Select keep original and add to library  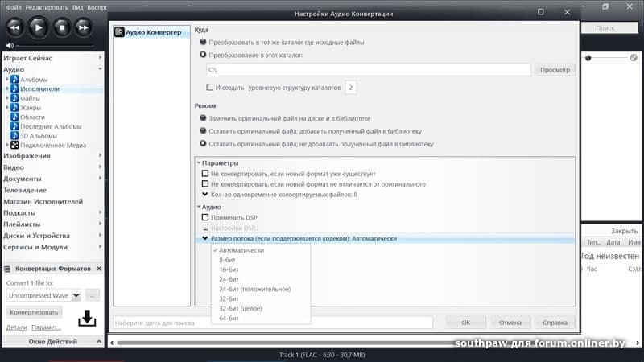point(203,131)
